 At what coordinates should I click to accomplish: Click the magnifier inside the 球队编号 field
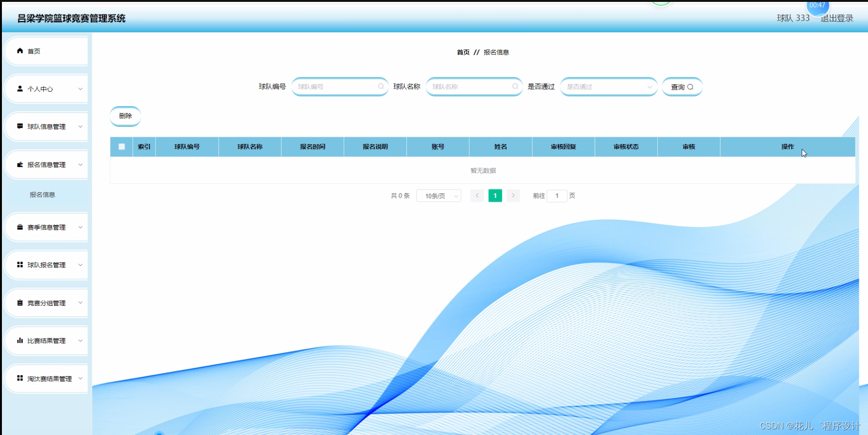(380, 86)
